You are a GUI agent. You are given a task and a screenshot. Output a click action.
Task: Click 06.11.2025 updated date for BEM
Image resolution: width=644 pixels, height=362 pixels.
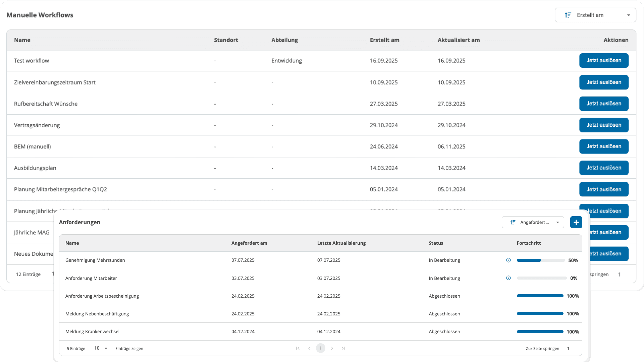[x=451, y=146]
